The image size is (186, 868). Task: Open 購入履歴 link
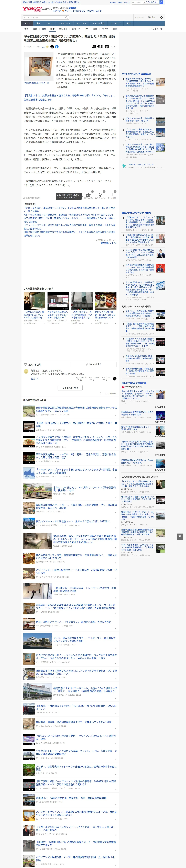tap(152, 17)
